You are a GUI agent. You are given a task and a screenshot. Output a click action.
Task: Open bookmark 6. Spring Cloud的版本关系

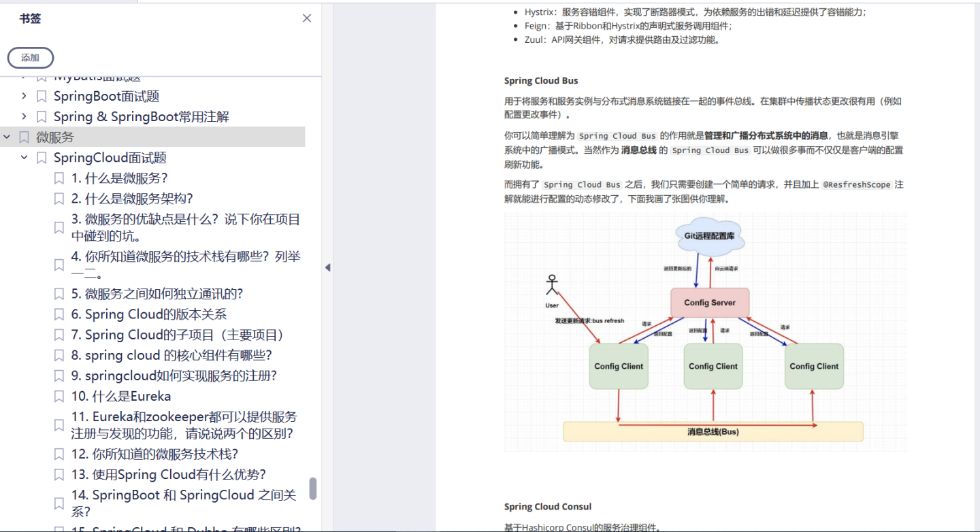click(149, 314)
